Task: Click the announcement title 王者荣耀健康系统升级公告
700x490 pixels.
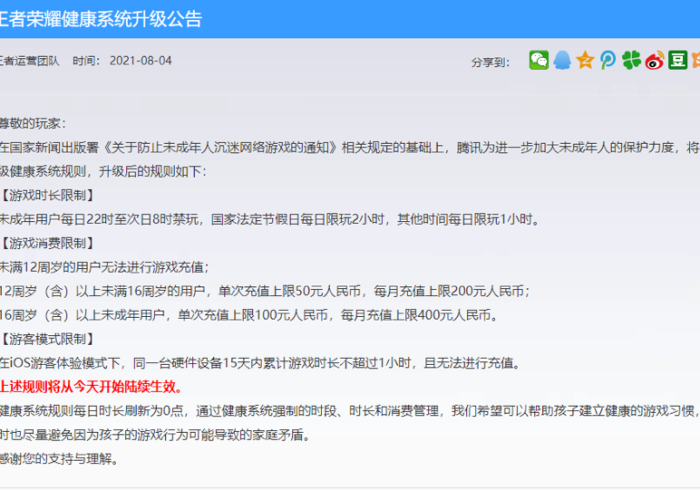Action: click(x=100, y=19)
